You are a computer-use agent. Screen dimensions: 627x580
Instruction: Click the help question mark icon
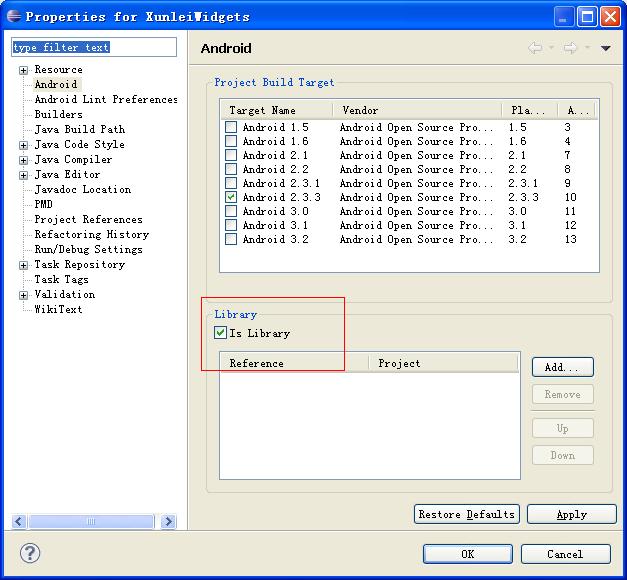[x=30, y=554]
